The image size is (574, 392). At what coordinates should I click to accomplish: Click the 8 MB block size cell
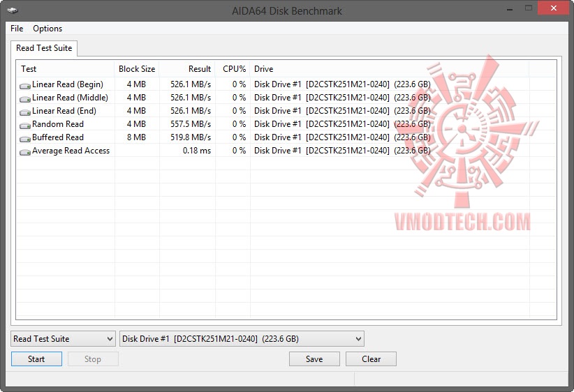click(x=137, y=137)
